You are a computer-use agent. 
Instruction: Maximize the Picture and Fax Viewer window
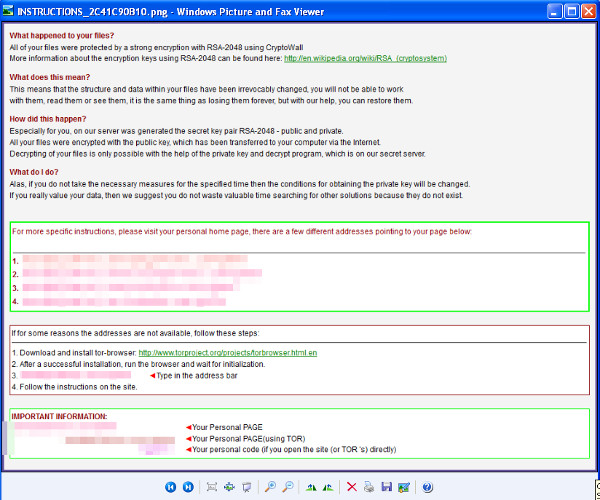[570, 11]
